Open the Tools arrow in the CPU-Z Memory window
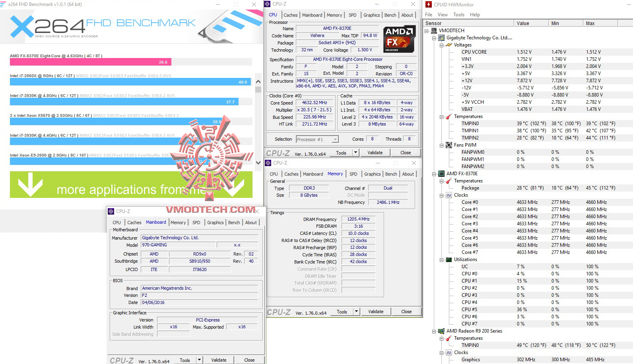Screen dimensions: 633x364 [357, 312]
